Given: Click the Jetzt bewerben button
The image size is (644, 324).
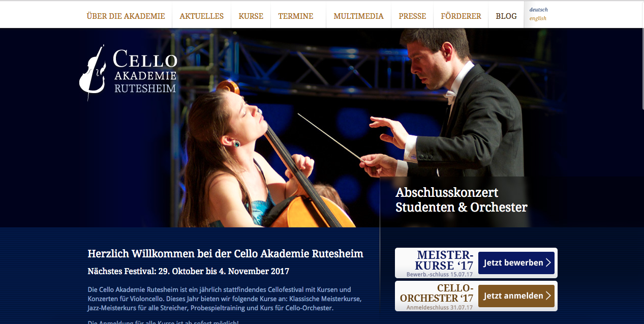Looking at the screenshot, I should pyautogui.click(x=516, y=263).
